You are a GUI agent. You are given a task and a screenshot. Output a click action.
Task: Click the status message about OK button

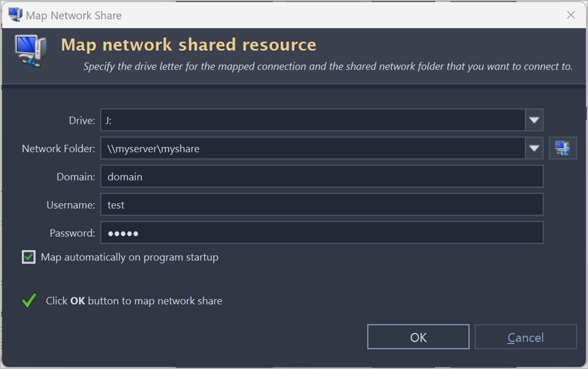(134, 301)
